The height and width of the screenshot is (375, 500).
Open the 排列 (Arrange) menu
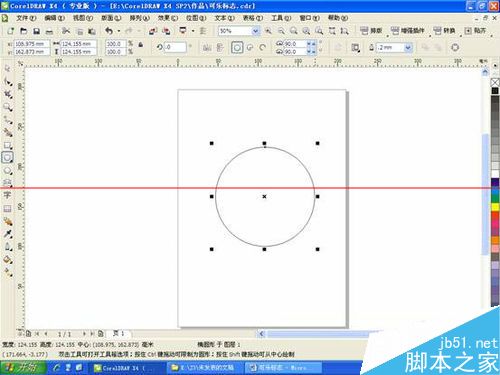click(139, 18)
